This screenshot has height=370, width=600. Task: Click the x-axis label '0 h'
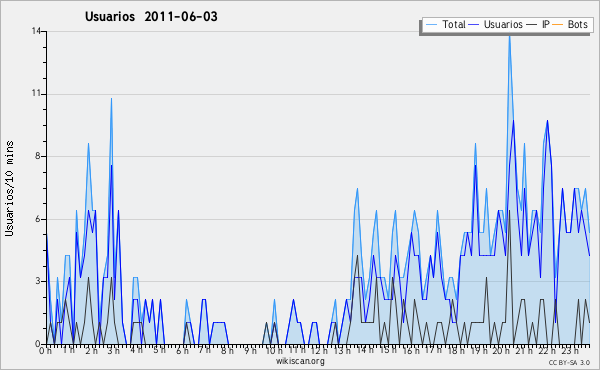(45, 350)
